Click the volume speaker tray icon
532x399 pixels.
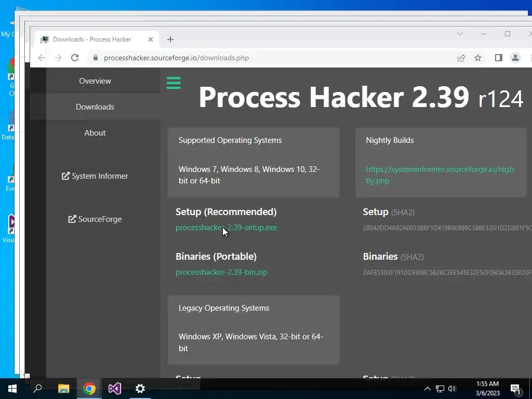pyautogui.click(x=452, y=389)
